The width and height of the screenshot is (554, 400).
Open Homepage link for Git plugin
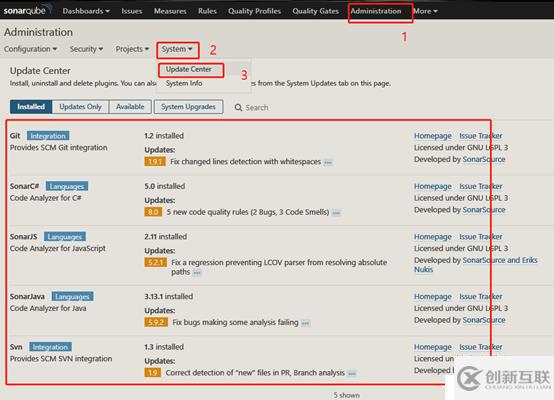(433, 136)
